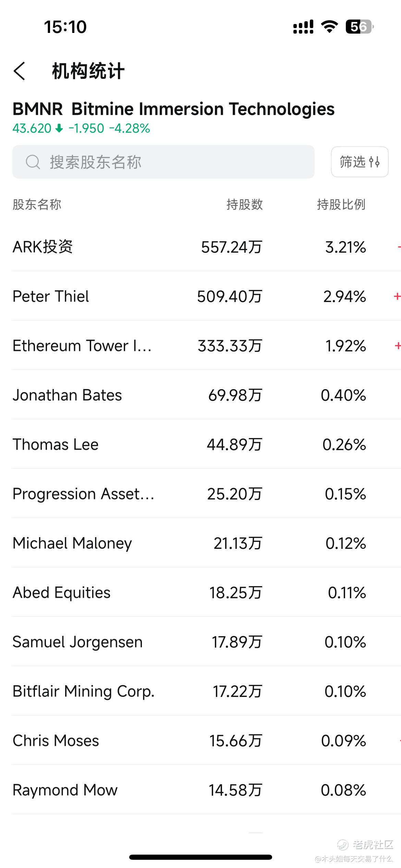Tap the Wi-Fi status icon
Viewport: 401px width, 868px height.
[x=329, y=27]
